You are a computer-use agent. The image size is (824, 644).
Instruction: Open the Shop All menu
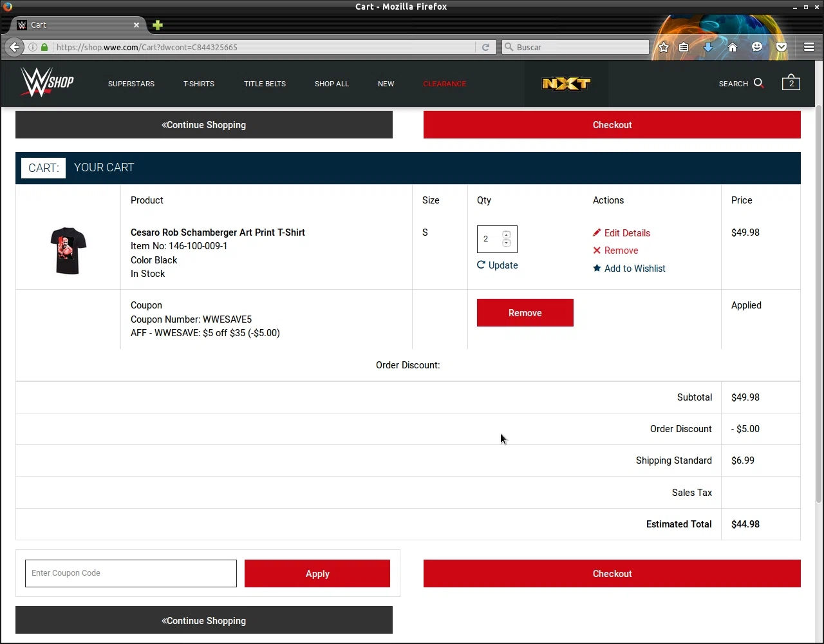coord(332,84)
